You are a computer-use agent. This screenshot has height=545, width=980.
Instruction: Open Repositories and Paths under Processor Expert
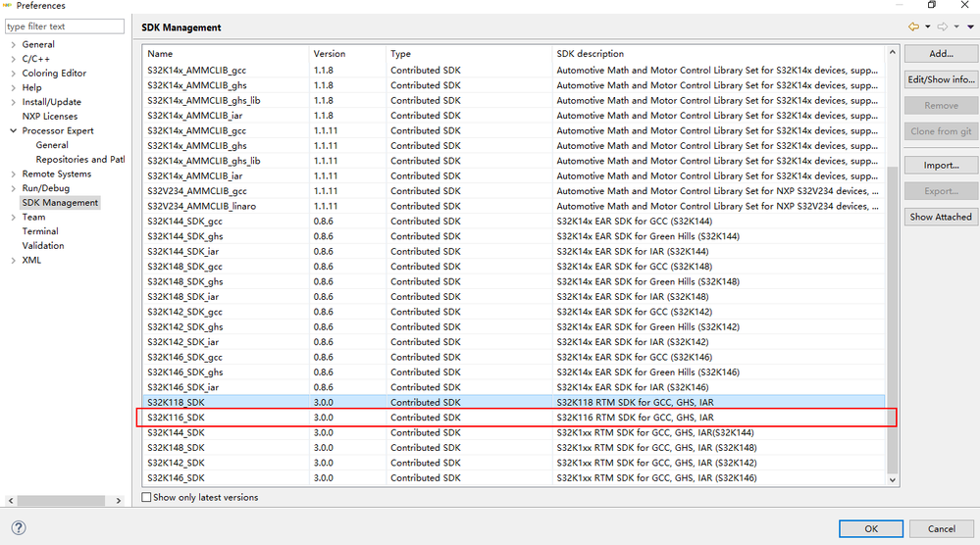(80, 159)
